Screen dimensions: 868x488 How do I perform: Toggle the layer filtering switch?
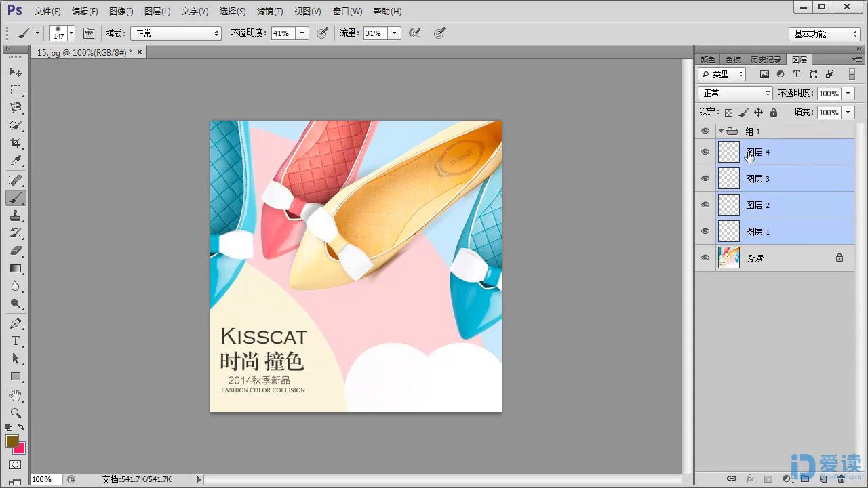852,74
